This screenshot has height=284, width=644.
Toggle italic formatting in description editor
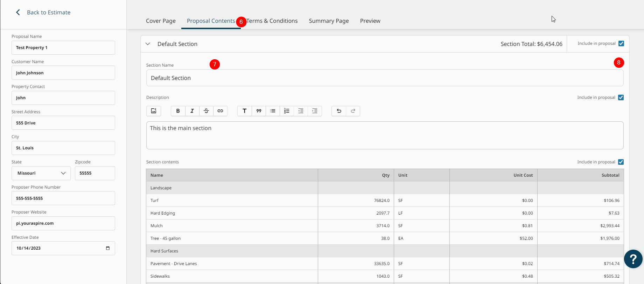pos(192,111)
